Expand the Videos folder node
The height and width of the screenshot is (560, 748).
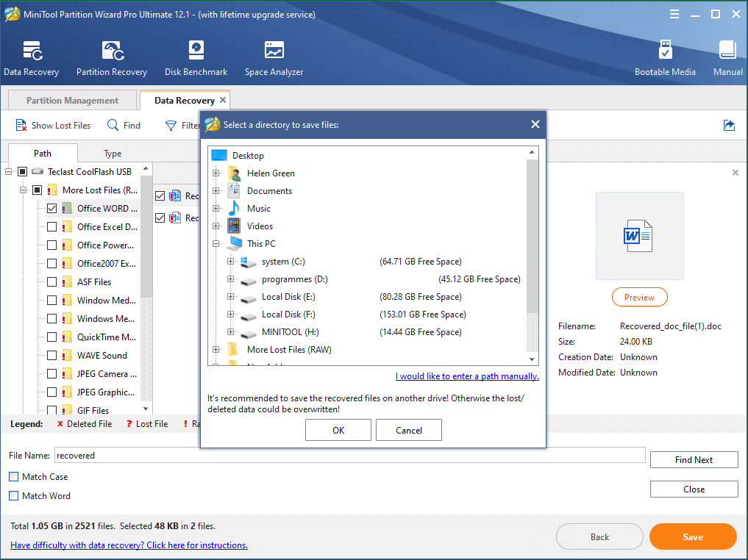[216, 226]
